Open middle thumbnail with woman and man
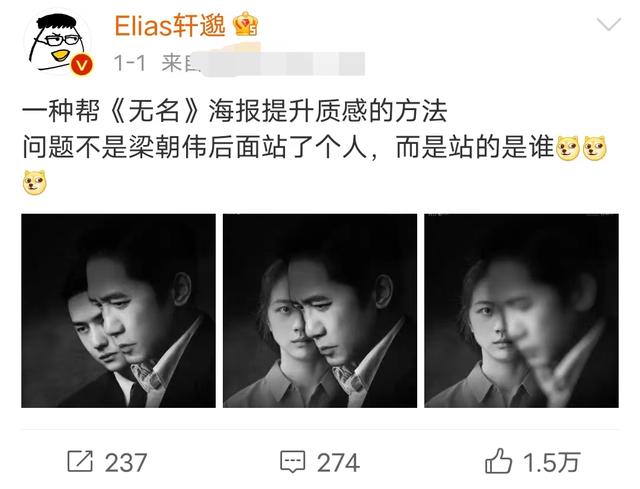Viewport: 640px width, 489px height. click(x=320, y=311)
